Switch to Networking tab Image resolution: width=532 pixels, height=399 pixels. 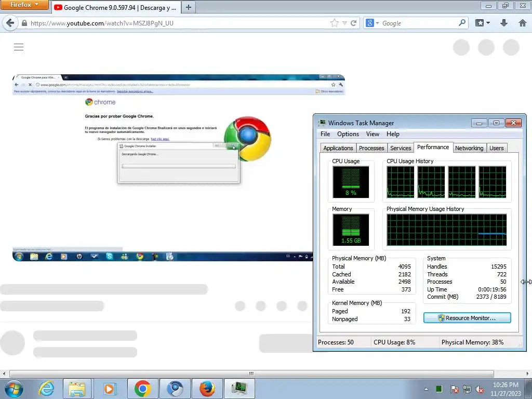click(x=469, y=148)
